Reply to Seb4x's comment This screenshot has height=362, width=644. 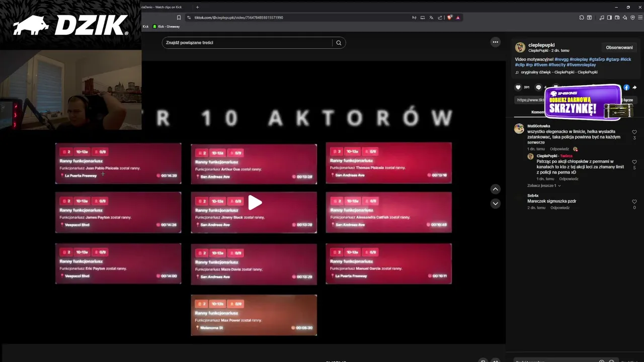pyautogui.click(x=560, y=208)
